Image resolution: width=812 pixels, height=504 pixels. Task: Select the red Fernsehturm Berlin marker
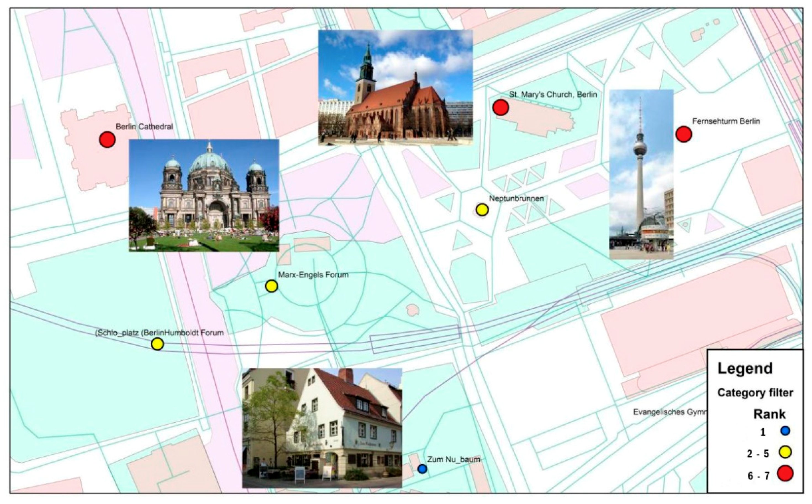(x=684, y=134)
